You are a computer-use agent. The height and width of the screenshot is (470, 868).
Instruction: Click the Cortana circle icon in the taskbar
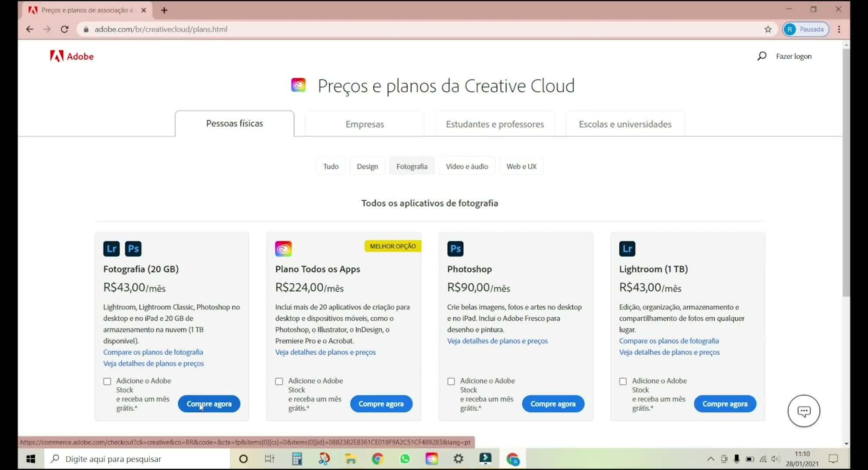[243, 459]
